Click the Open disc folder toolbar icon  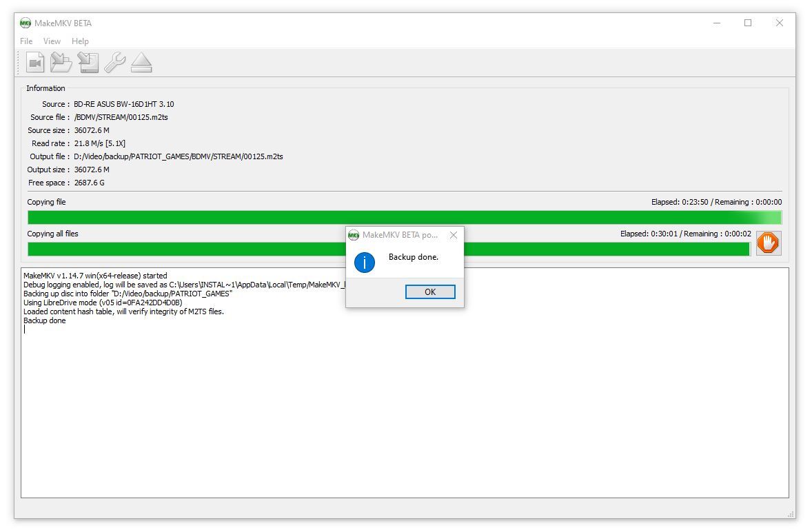pyautogui.click(x=61, y=63)
